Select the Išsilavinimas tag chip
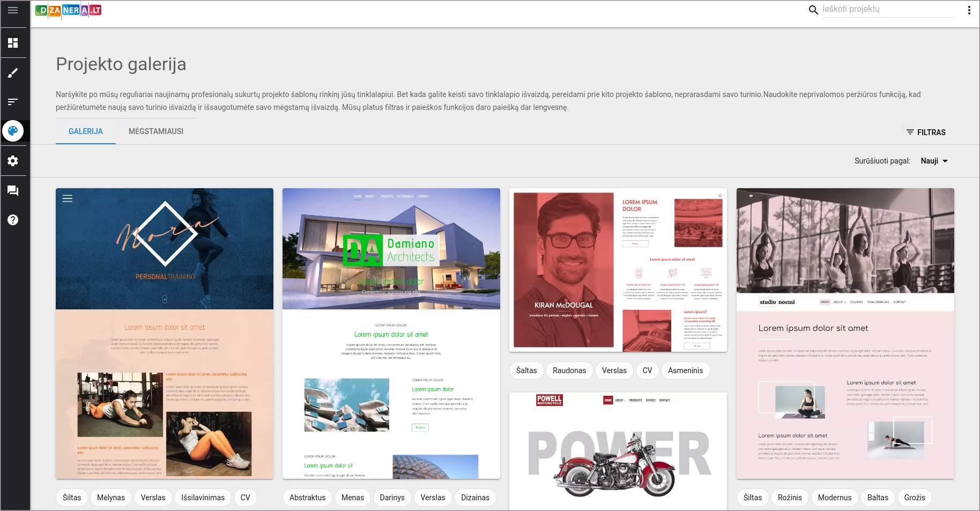Image resolution: width=980 pixels, height=511 pixels. coord(203,498)
